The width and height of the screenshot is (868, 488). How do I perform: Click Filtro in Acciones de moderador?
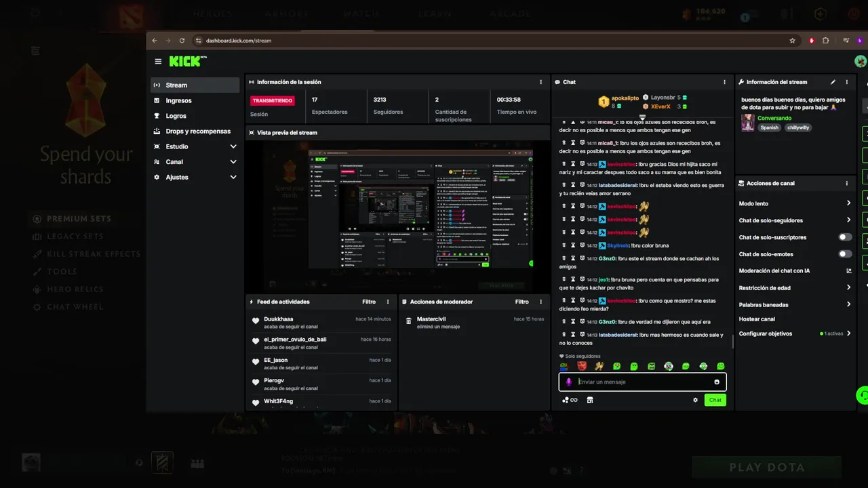[521, 302]
